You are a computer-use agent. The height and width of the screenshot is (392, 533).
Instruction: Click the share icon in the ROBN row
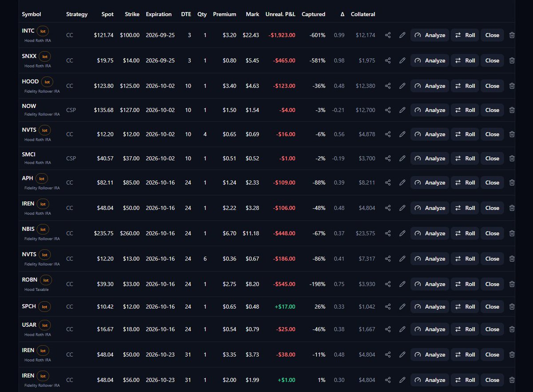(x=388, y=284)
